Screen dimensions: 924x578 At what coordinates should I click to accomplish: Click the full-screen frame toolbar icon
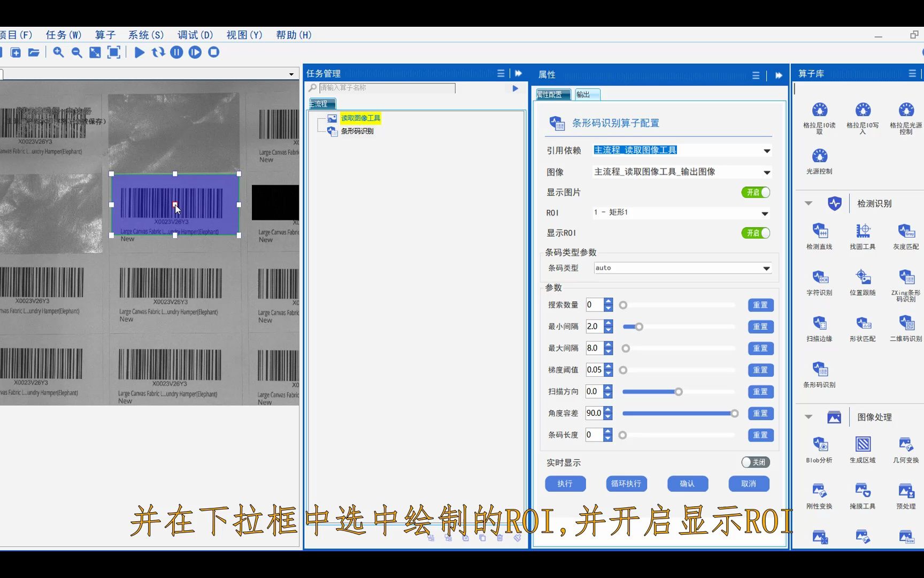114,52
